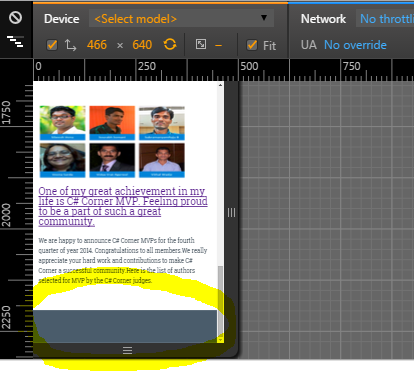The image size is (414, 371).
Task: Click the swap dimensions arrows icon
Action: (x=70, y=45)
